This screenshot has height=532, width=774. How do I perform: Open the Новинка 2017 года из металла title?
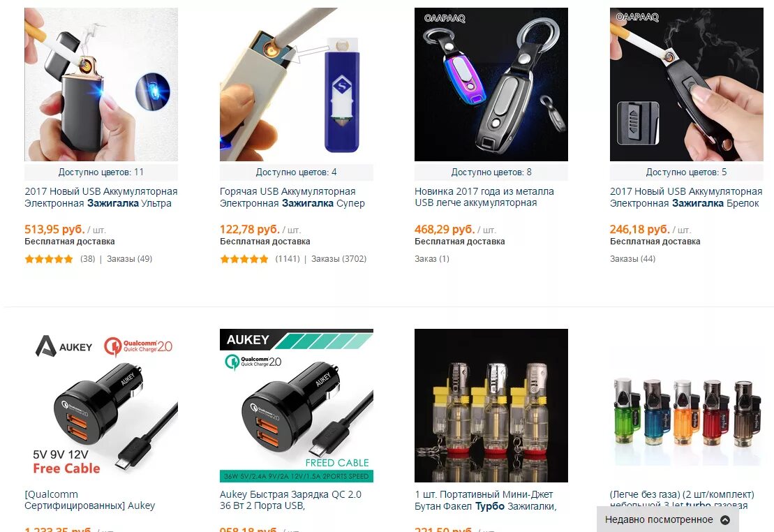tap(484, 197)
